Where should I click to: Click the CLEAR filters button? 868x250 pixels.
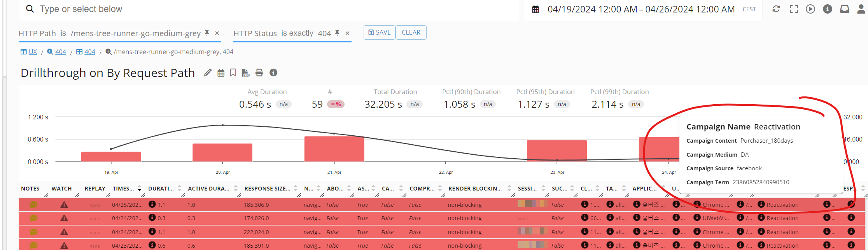point(411,32)
